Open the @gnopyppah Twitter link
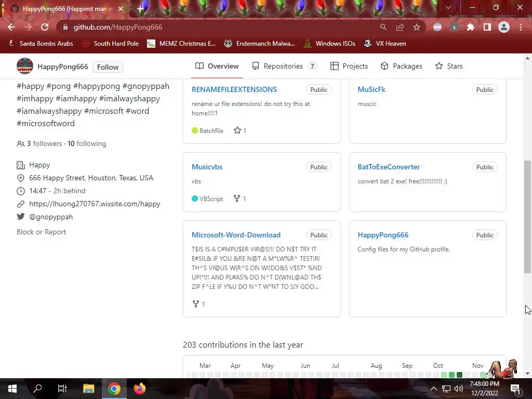The image size is (532, 399). pos(51,217)
